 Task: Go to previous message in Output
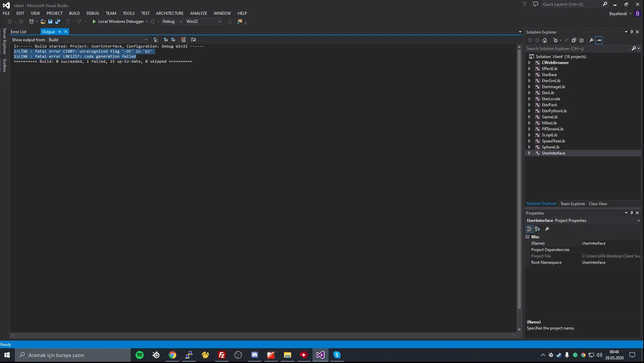[166, 40]
